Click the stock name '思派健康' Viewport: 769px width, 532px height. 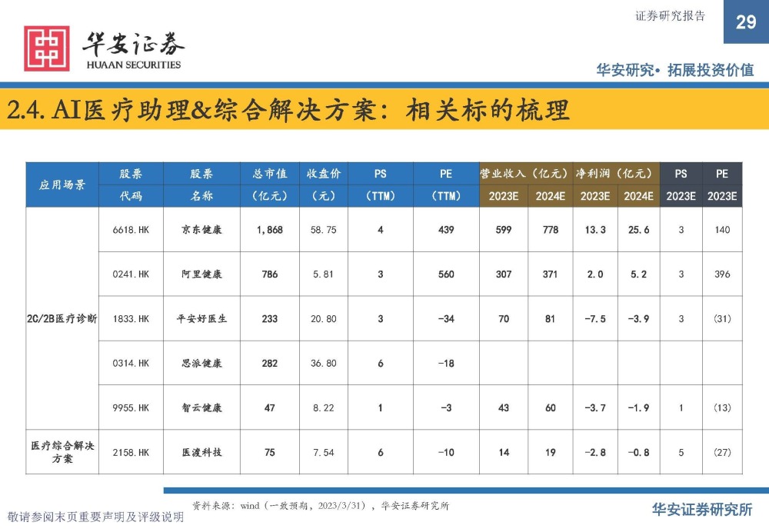coord(201,364)
